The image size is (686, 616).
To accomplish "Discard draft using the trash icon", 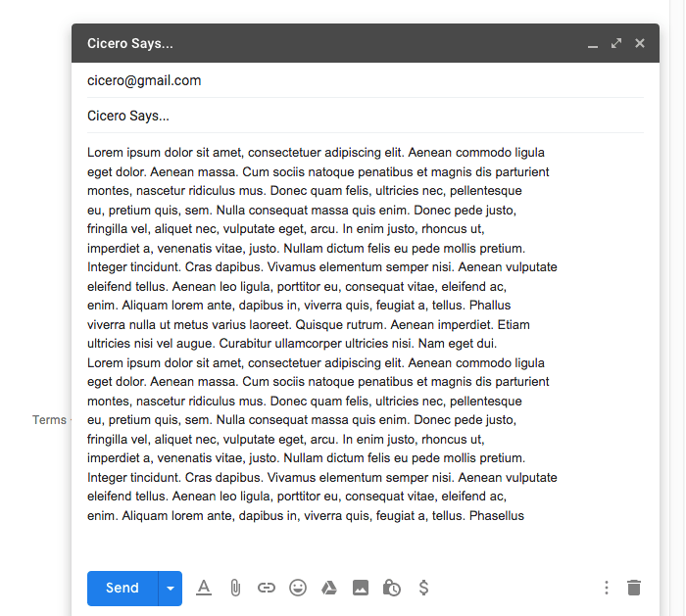I will tap(634, 588).
